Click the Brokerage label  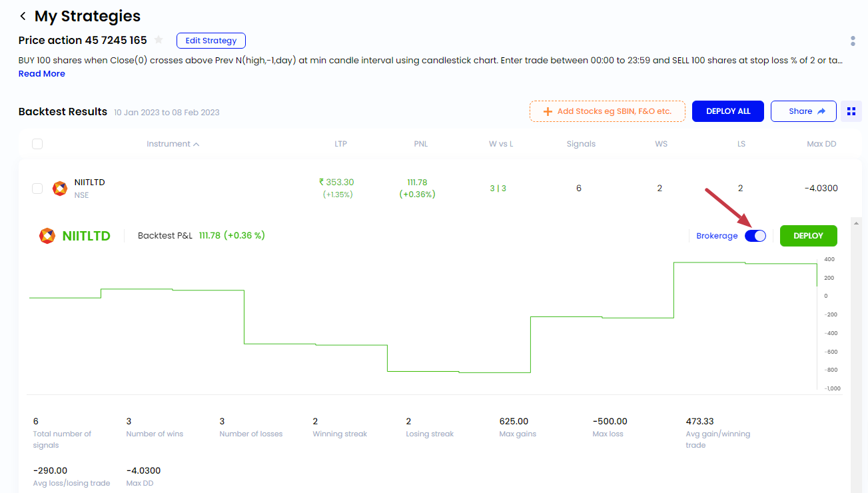tap(717, 236)
